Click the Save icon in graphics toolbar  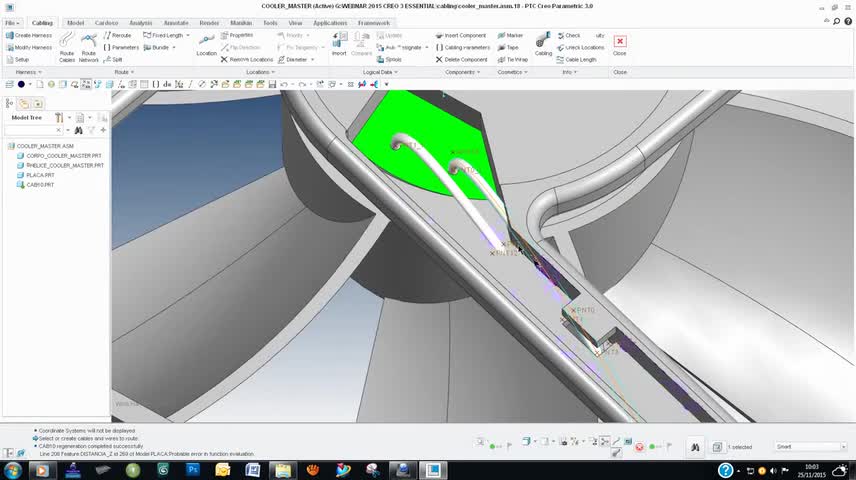272,84
